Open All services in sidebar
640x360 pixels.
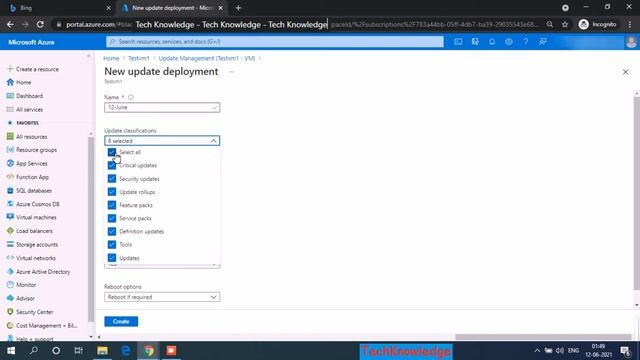click(29, 109)
